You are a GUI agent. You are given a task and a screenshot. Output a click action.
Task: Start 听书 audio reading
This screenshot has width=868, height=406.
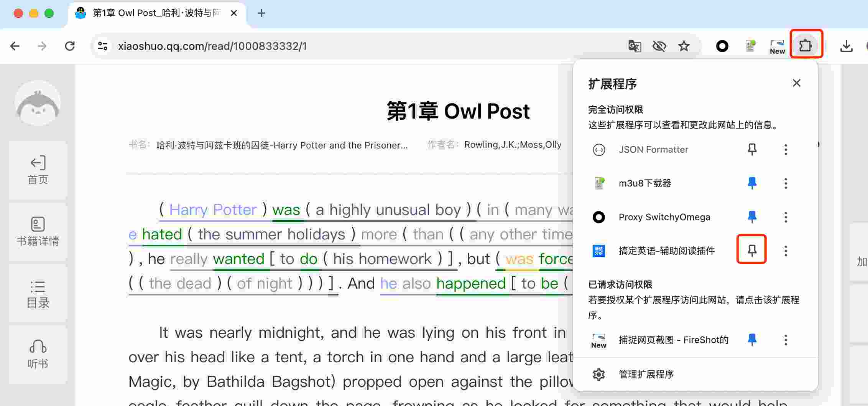click(38, 355)
